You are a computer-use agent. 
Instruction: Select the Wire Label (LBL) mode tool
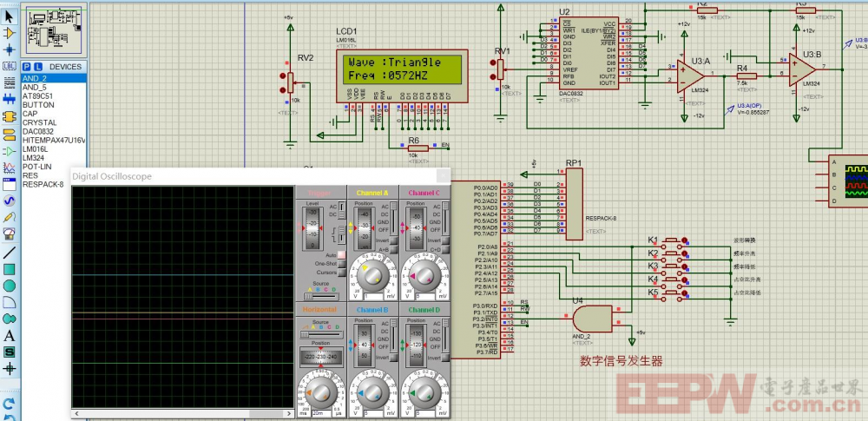[9, 66]
